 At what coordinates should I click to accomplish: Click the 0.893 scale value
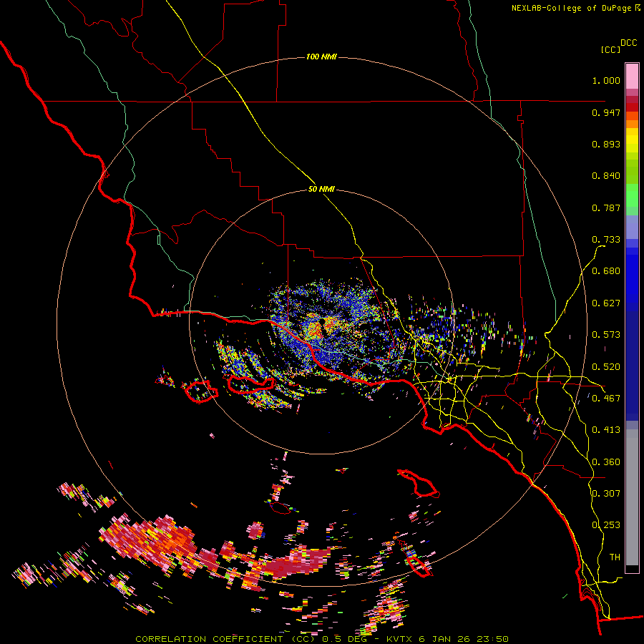click(606, 144)
